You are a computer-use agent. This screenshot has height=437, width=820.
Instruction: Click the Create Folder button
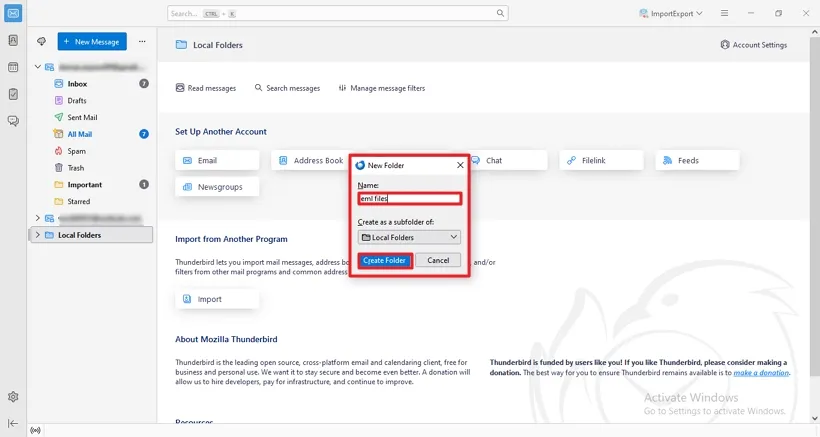point(385,260)
